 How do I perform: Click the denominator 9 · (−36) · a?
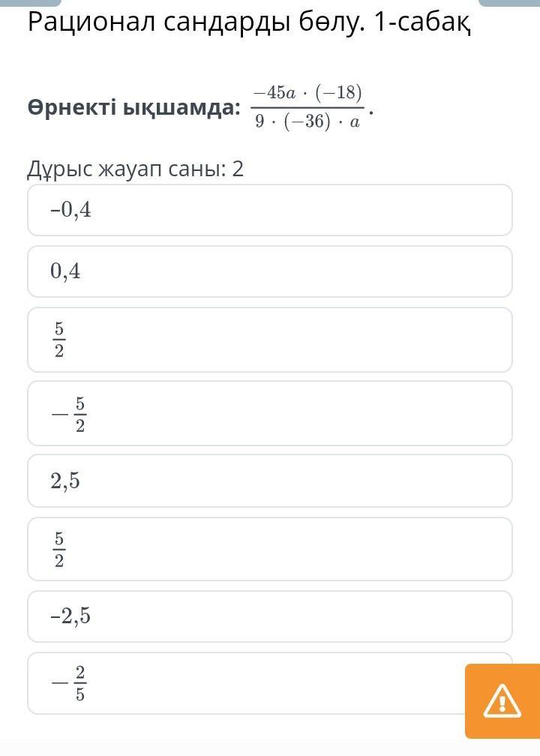(307, 121)
